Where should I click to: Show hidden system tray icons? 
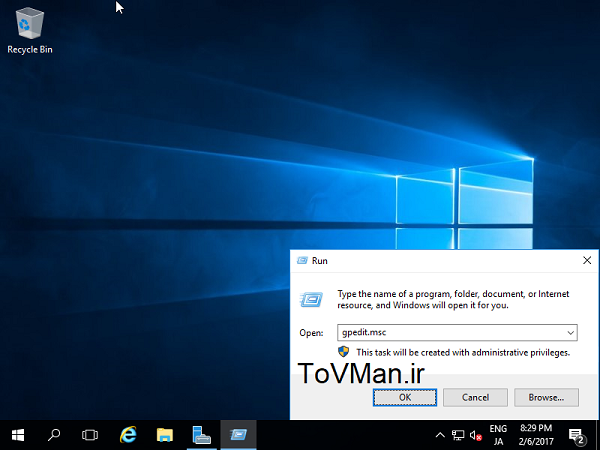point(440,435)
